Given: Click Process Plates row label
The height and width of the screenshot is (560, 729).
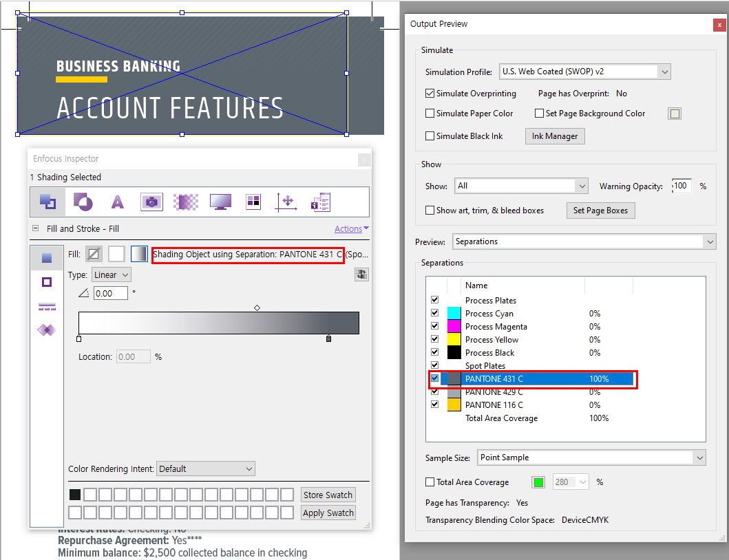Looking at the screenshot, I should tap(491, 300).
